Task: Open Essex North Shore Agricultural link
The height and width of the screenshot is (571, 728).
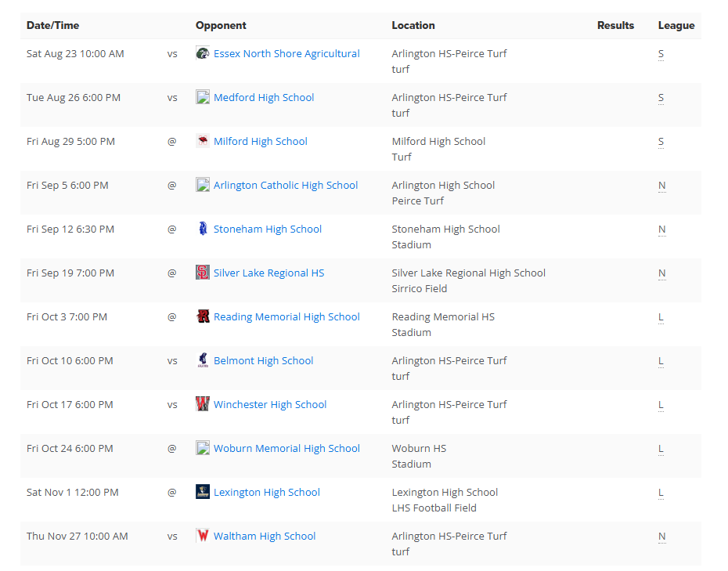Action: 287,53
